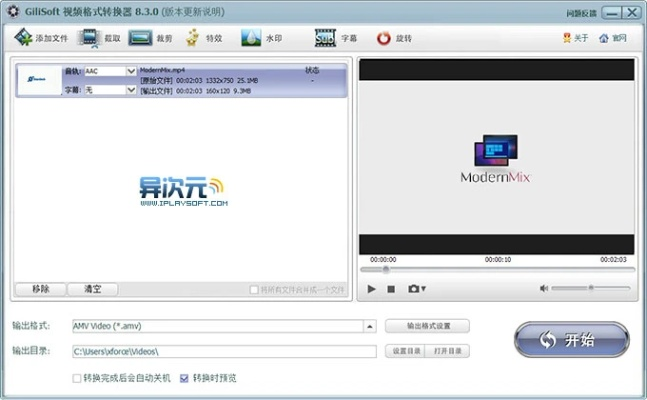The image size is (647, 400).
Task: Open the 字幕 (Subtitle) tool
Action: pyautogui.click(x=324, y=38)
